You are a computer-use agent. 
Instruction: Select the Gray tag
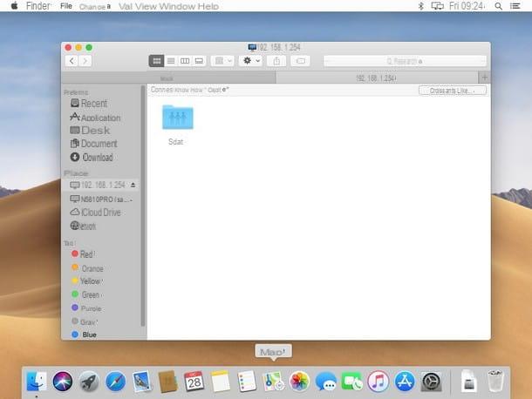pos(85,321)
